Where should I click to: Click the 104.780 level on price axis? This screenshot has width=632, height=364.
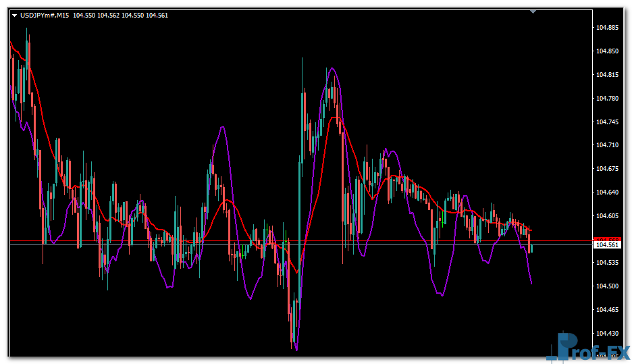tap(607, 99)
